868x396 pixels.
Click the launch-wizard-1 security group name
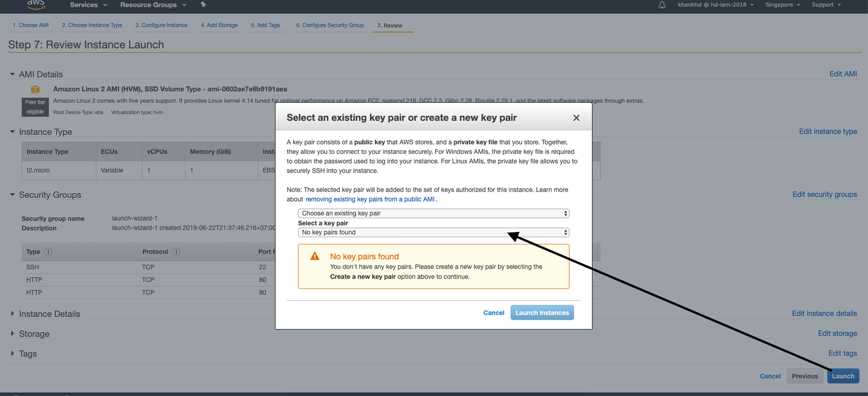point(135,218)
